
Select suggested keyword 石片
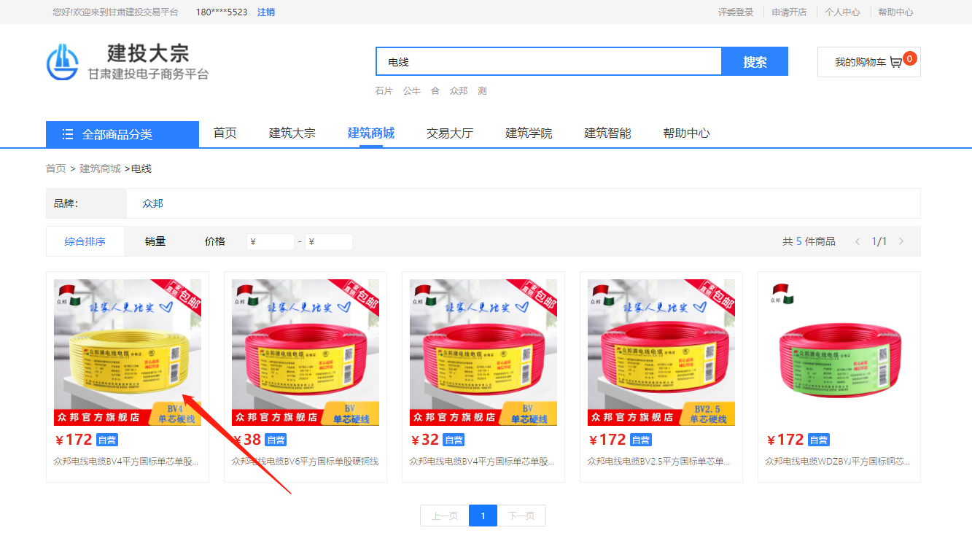click(x=384, y=91)
